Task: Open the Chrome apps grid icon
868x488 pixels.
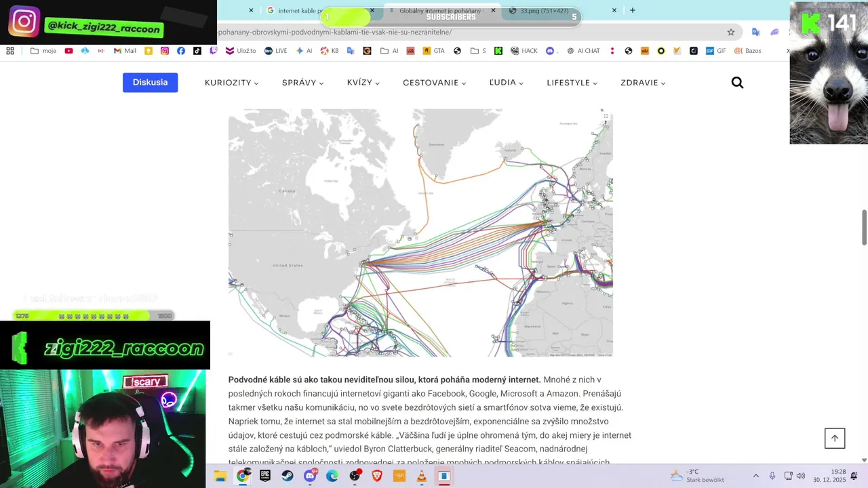Action: [x=10, y=51]
